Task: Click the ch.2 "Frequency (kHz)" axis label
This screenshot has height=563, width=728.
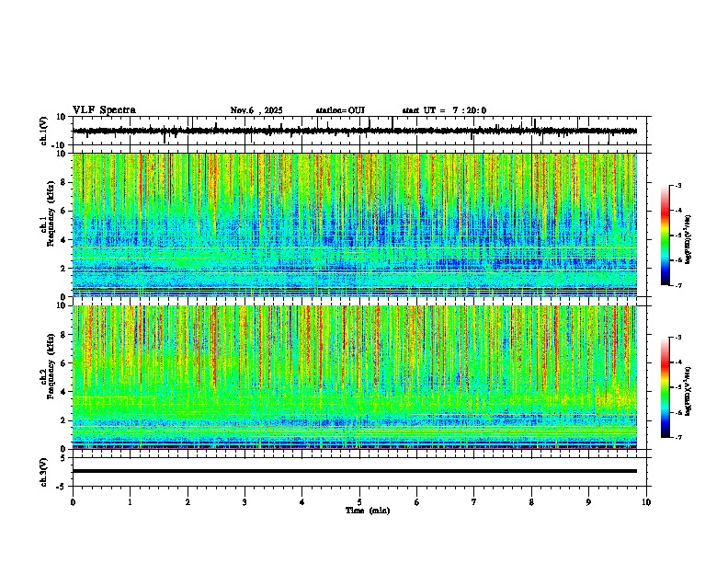Action: point(51,366)
